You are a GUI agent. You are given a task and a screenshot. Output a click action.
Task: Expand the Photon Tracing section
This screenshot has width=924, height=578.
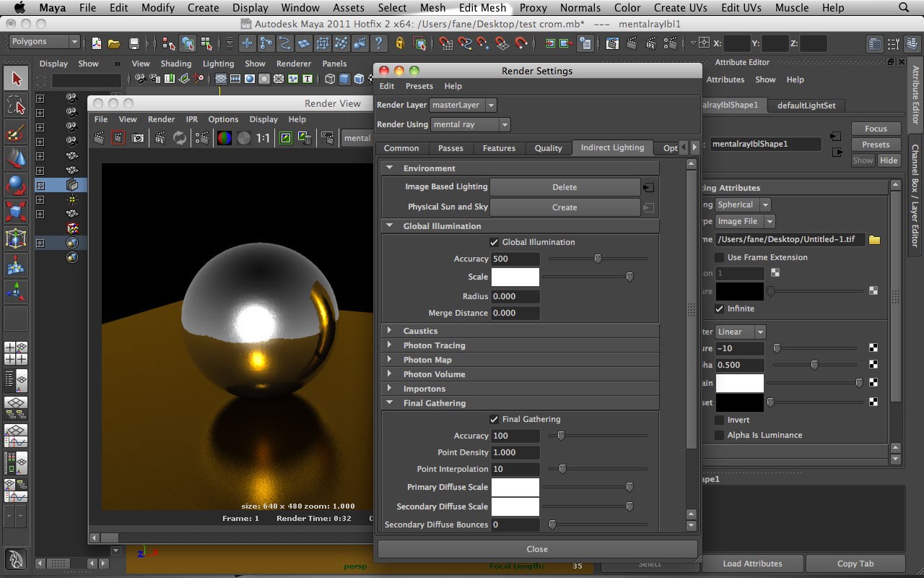pos(390,345)
